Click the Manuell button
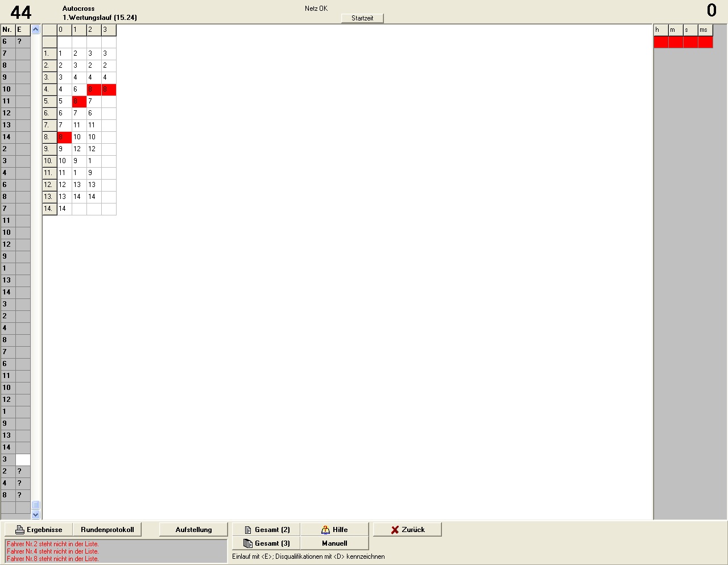 pyautogui.click(x=334, y=543)
